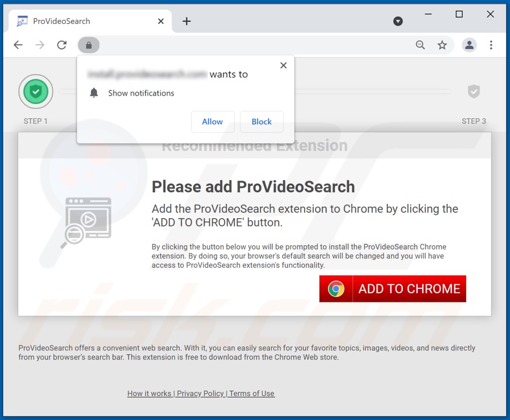Expand the tab search dropdown arrow
This screenshot has width=510, height=420.
(398, 21)
